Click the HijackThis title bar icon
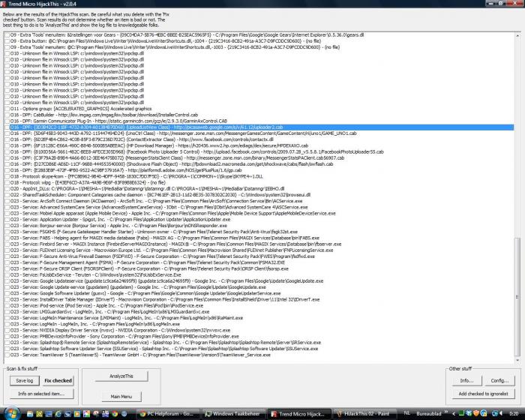Image resolution: width=525 pixels, height=420 pixels. click(x=3, y=4)
